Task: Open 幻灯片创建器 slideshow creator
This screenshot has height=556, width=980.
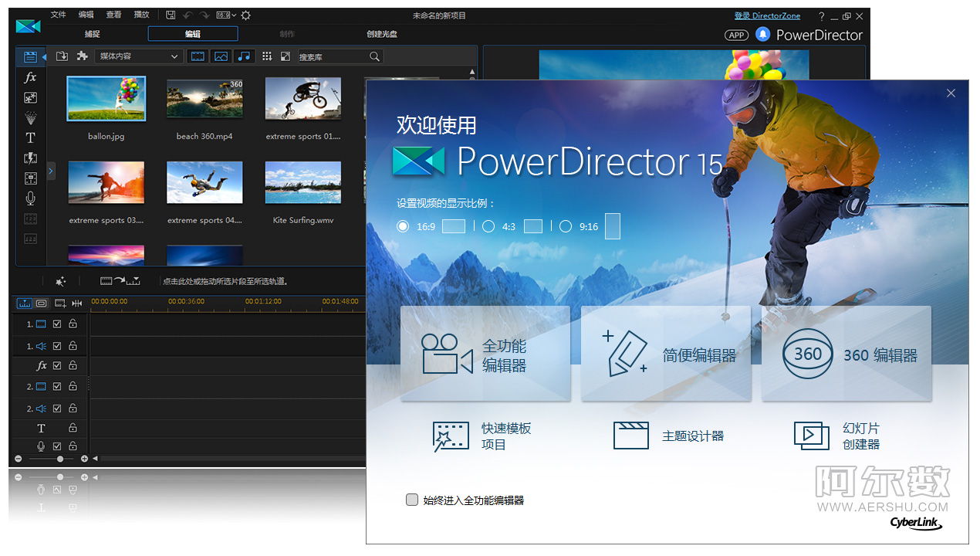Action: click(837, 436)
